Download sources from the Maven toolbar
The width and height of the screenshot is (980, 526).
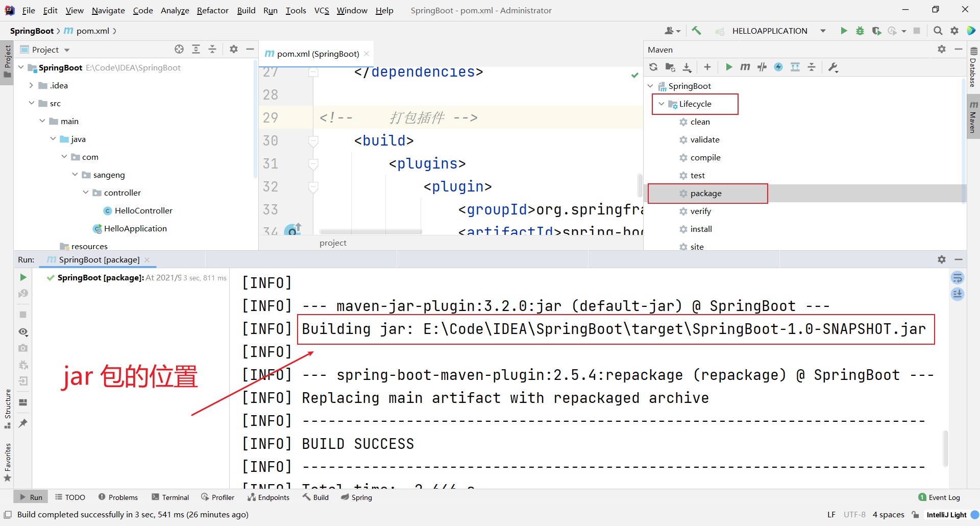(x=687, y=67)
